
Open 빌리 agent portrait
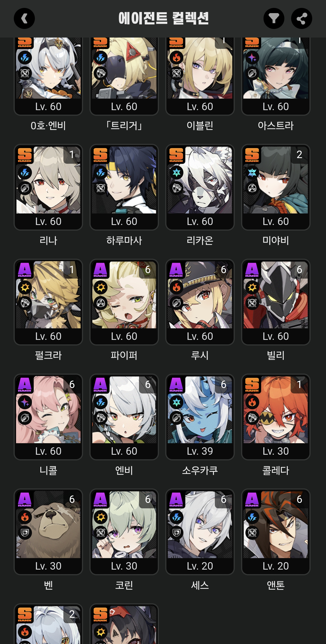click(276, 295)
